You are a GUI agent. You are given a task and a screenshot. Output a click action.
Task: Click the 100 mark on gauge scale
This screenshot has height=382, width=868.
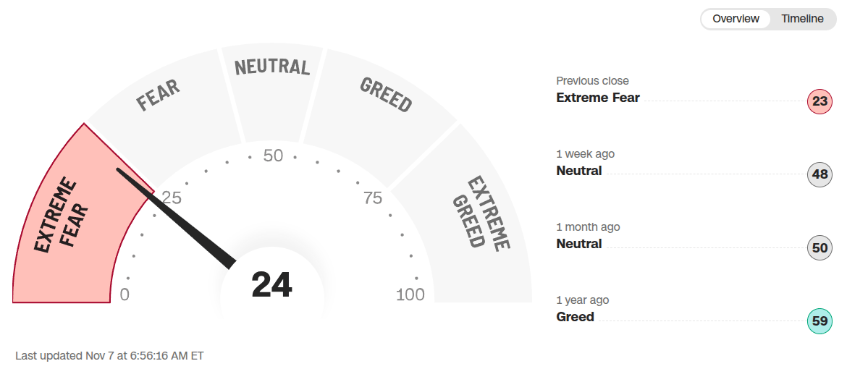tap(410, 294)
